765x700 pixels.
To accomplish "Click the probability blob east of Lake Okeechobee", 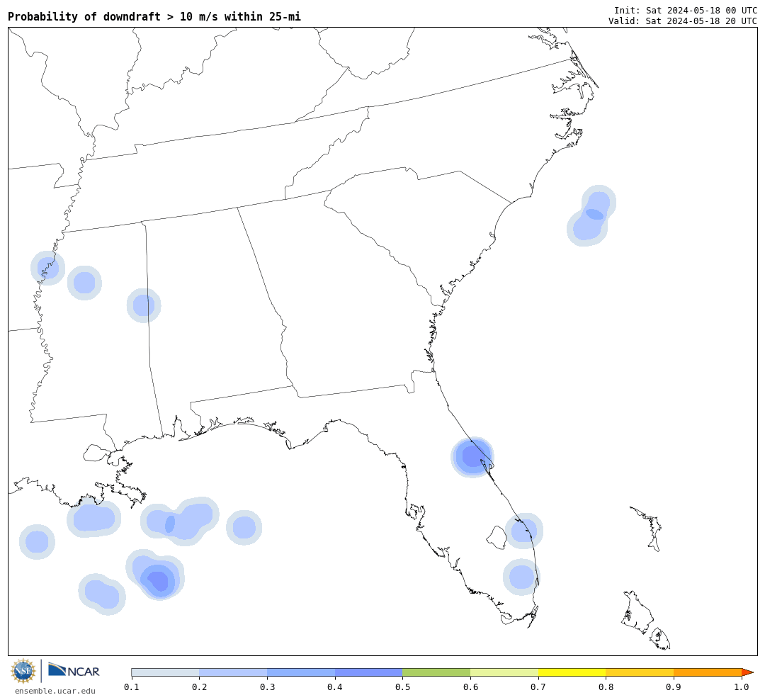I will click(523, 531).
